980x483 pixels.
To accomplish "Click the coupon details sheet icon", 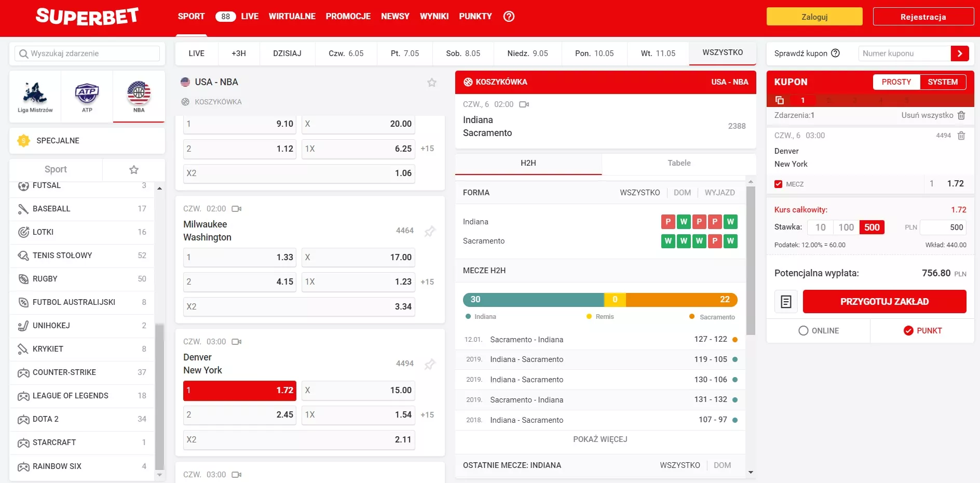I will [786, 302].
